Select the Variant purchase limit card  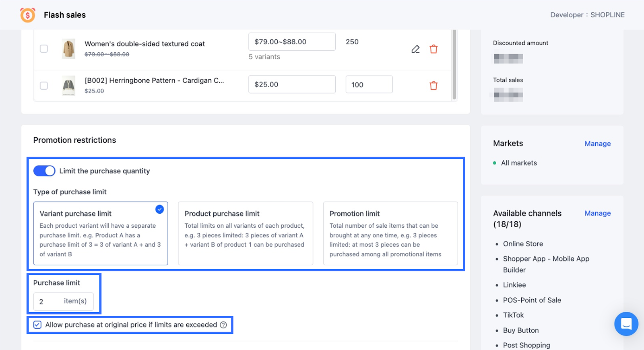101,233
